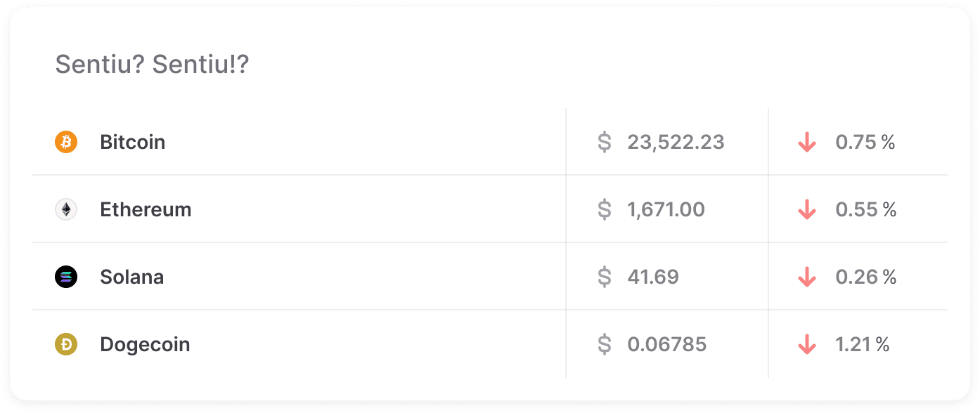
Task: Click the dollar sign next to Dogecoin's price
Action: click(603, 344)
